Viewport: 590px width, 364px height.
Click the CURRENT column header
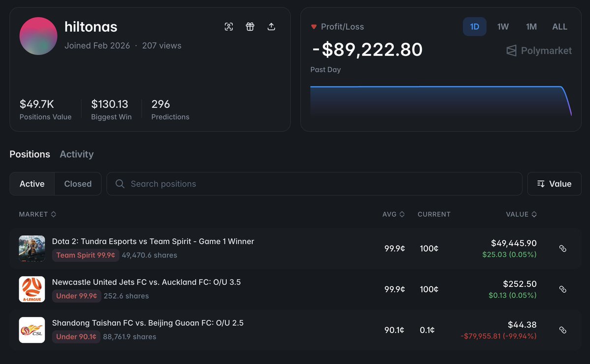434,214
